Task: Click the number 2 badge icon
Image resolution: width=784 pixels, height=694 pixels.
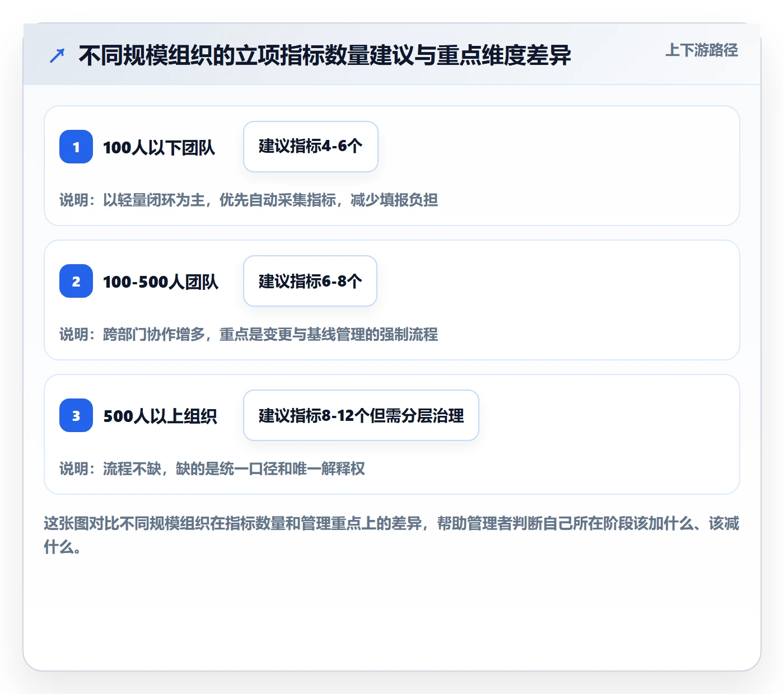Action: pyautogui.click(x=76, y=281)
